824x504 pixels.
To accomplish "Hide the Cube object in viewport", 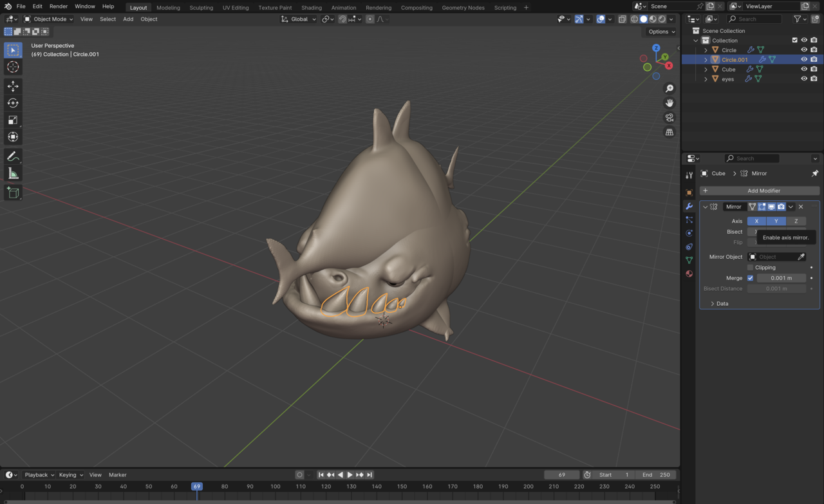I will [804, 69].
